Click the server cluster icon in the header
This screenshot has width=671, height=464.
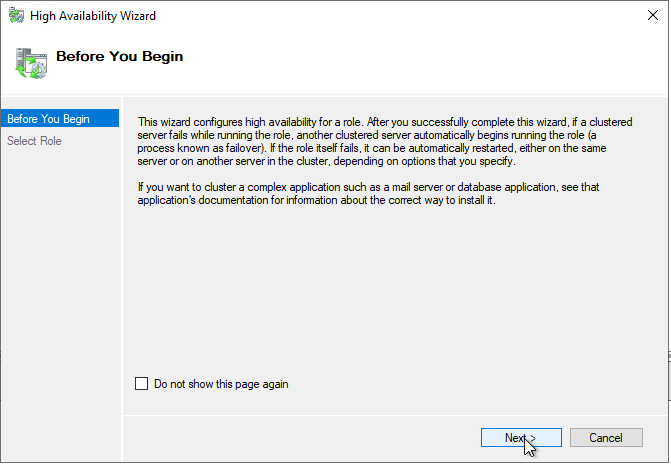pos(30,61)
